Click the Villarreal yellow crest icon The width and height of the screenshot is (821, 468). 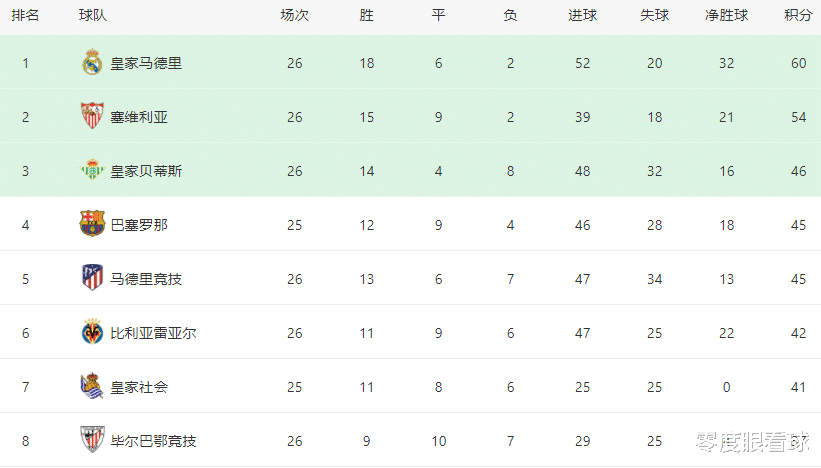92,331
